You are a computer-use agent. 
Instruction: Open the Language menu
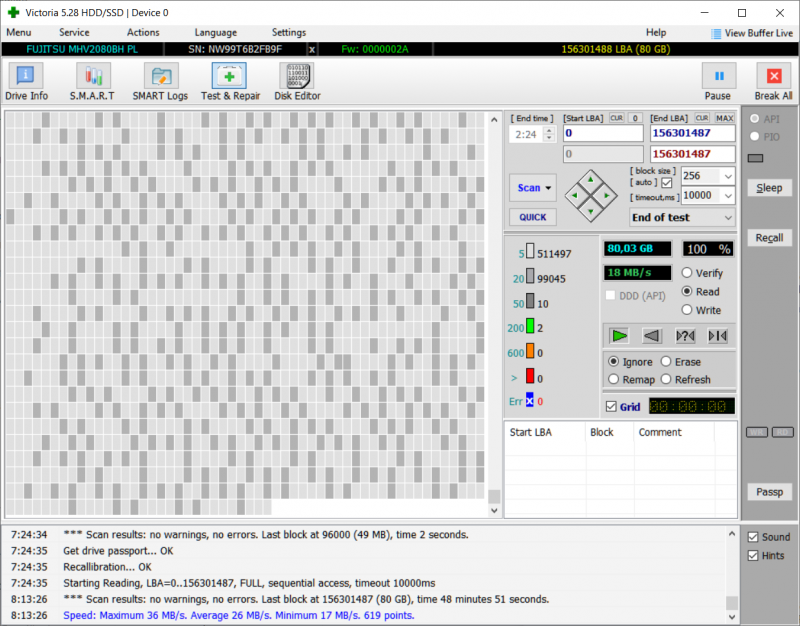point(216,33)
